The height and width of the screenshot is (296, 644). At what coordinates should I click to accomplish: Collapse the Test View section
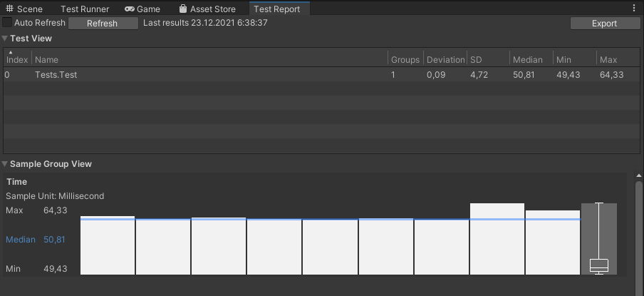point(4,39)
